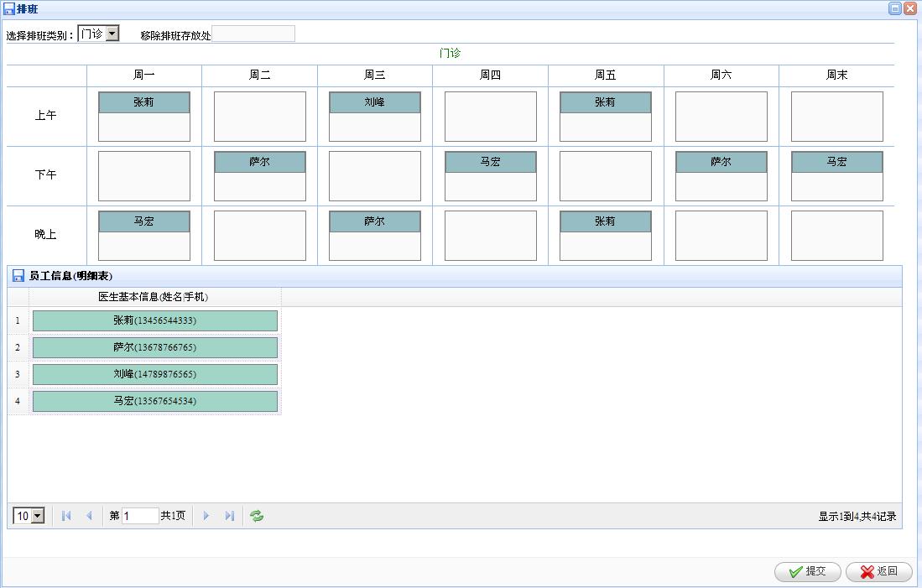Select 萨尔 in 周三 晚上 slot
The width and height of the screenshot is (922, 588).
(x=374, y=221)
